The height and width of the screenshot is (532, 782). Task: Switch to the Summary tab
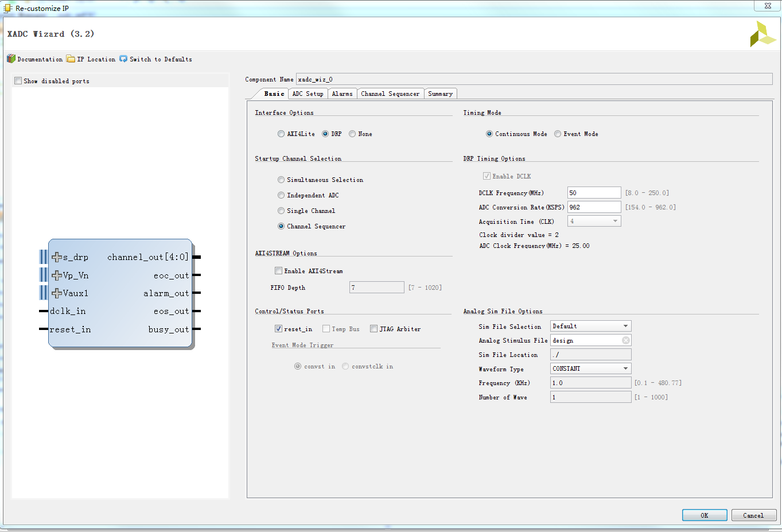[x=440, y=94]
